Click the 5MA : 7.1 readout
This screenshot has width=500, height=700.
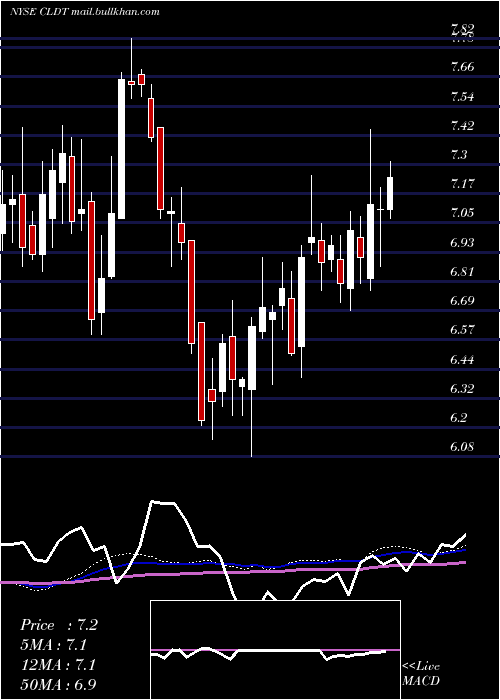pos(54,645)
